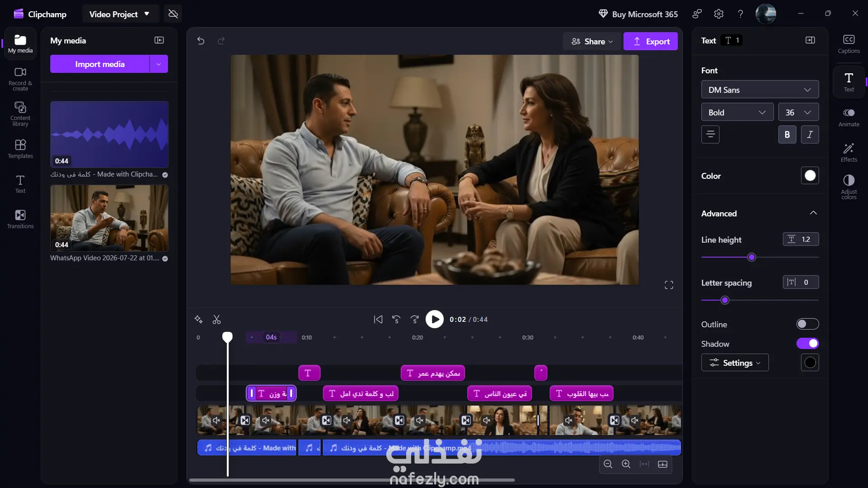Switch to the My media tab
The image size is (868, 488).
click(20, 44)
